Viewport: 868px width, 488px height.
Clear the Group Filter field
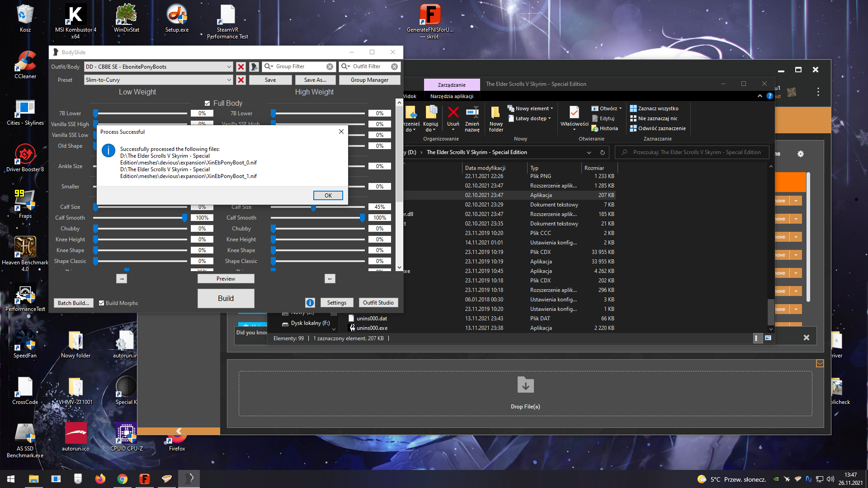coord(330,66)
